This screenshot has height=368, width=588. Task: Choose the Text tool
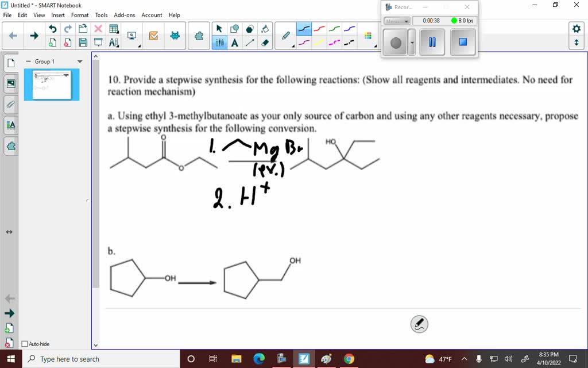point(235,43)
